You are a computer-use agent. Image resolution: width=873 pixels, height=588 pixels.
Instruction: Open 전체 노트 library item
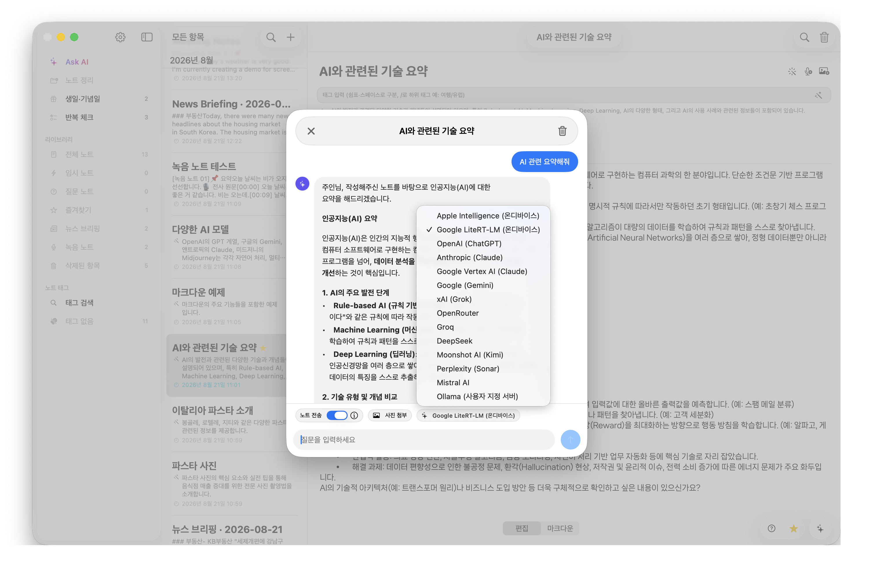coord(99,154)
